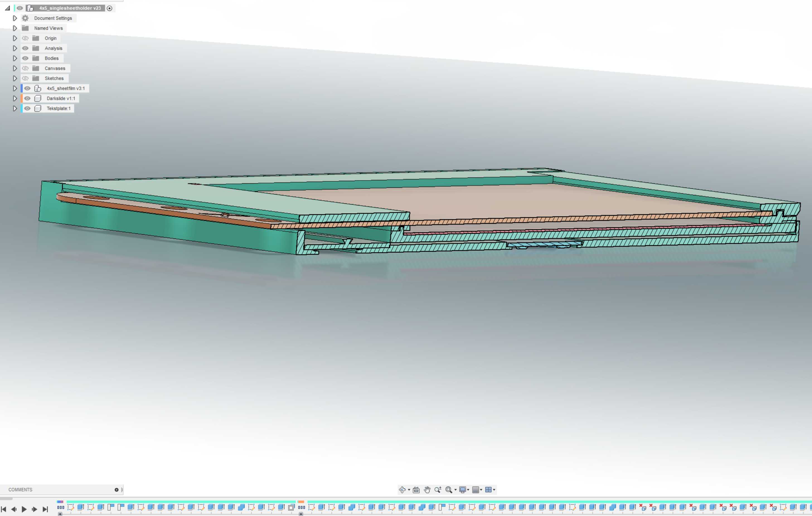This screenshot has height=516, width=812.
Task: Click the Darkslide v1:1 component icon
Action: click(x=38, y=98)
